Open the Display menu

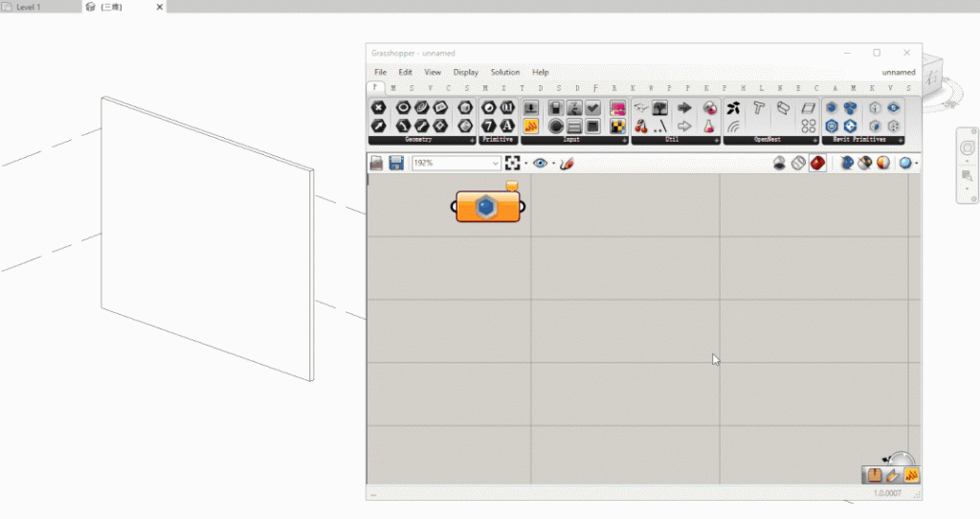pos(466,73)
